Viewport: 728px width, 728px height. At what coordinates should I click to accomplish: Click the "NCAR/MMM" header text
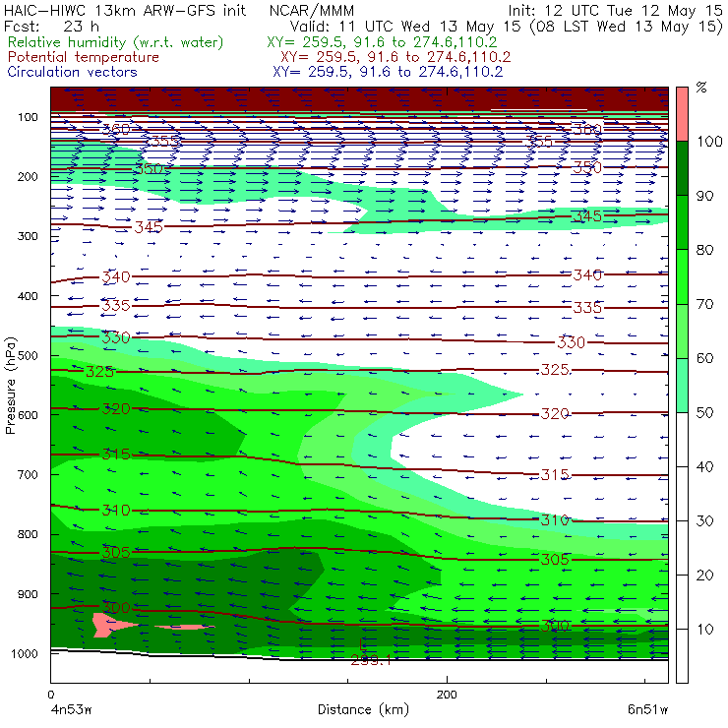coord(312,10)
